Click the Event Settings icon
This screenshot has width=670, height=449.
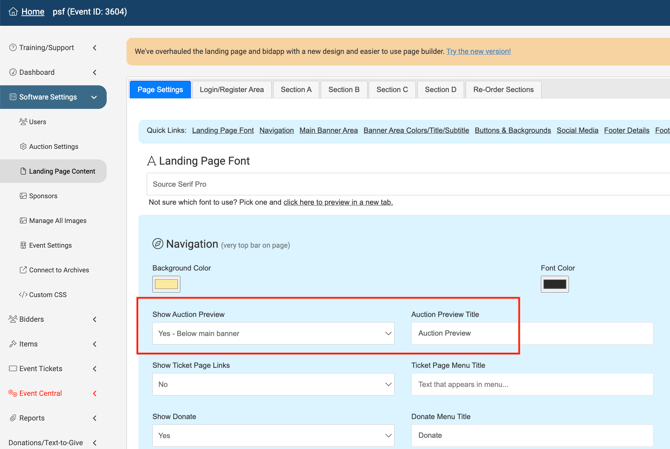pos(23,245)
